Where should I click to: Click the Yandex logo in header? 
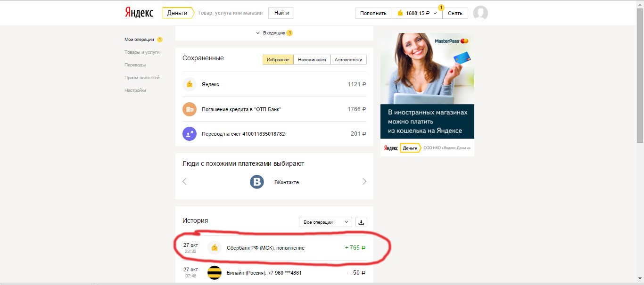[x=139, y=13]
